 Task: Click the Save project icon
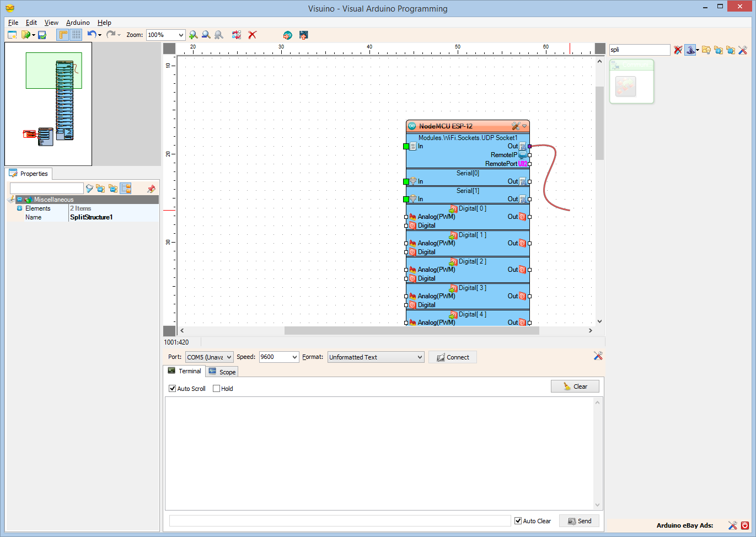coord(42,35)
